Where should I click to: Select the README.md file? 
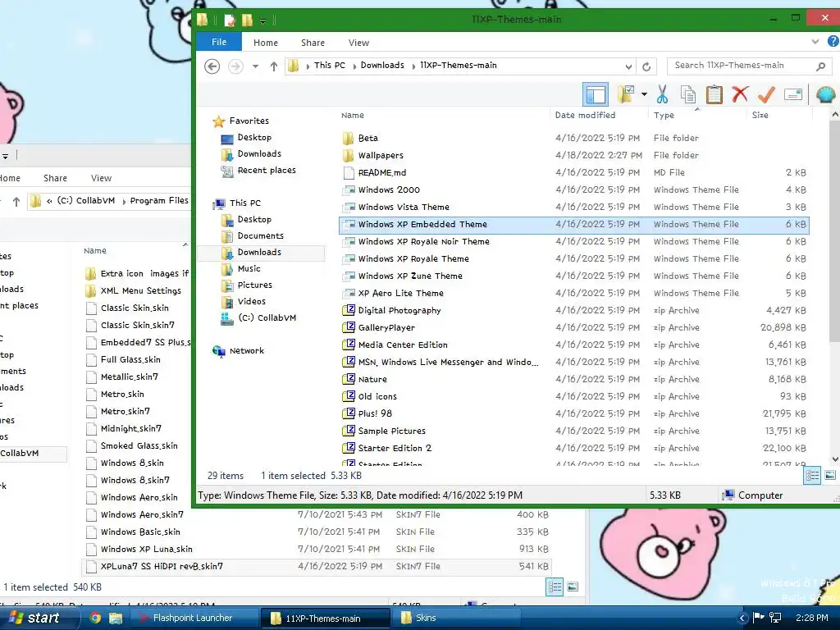tap(573, 172)
